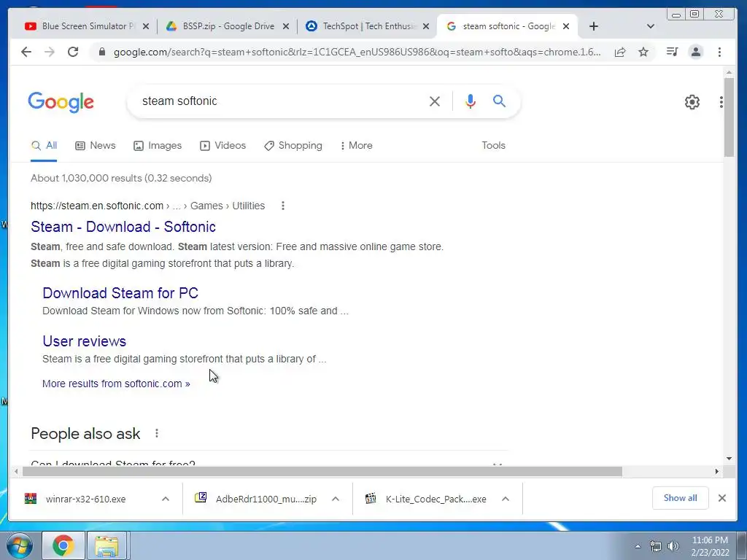Open the media control icon in toolbar
Image resolution: width=747 pixels, height=560 pixels.
click(x=672, y=52)
